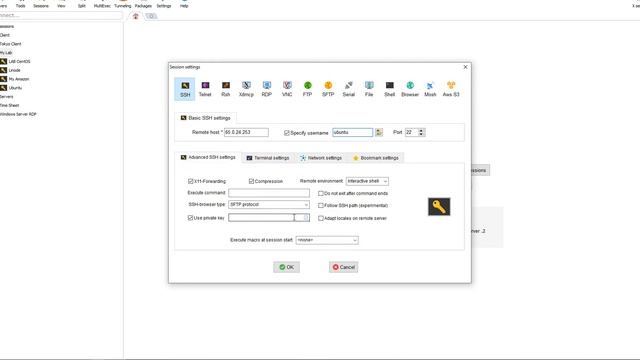Click the large yellow key icon
640x360 pixels.
[x=439, y=207]
